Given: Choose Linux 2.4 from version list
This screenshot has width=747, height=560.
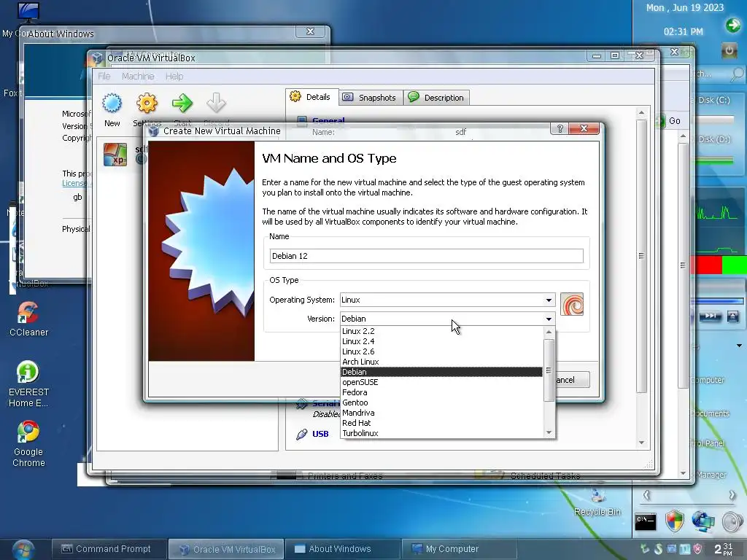Looking at the screenshot, I should [441, 341].
